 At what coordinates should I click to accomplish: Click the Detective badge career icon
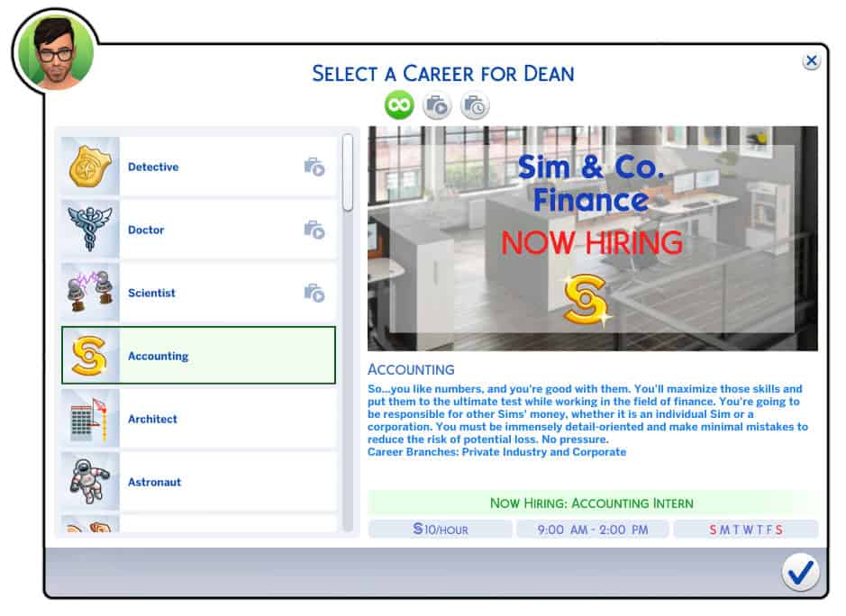coord(90,167)
